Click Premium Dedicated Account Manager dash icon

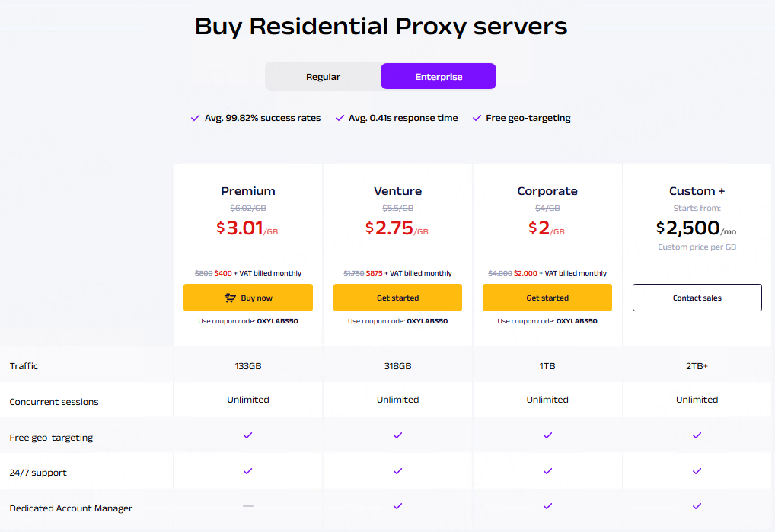(247, 506)
